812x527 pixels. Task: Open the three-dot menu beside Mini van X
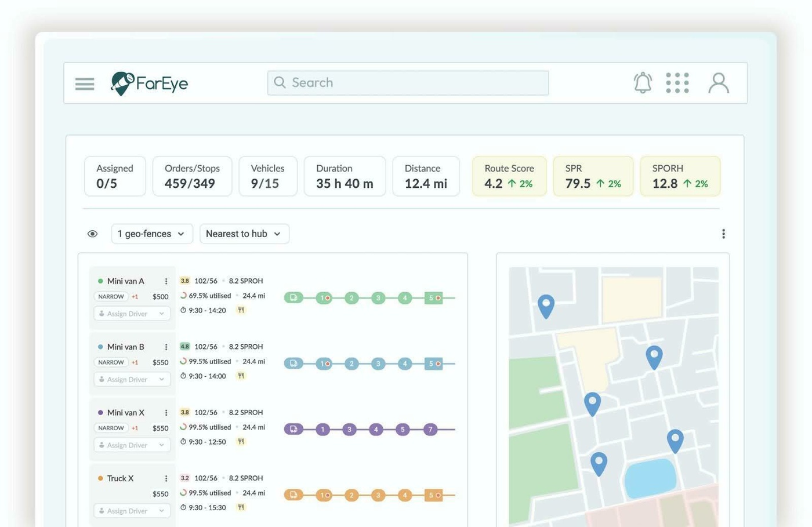[166, 412]
